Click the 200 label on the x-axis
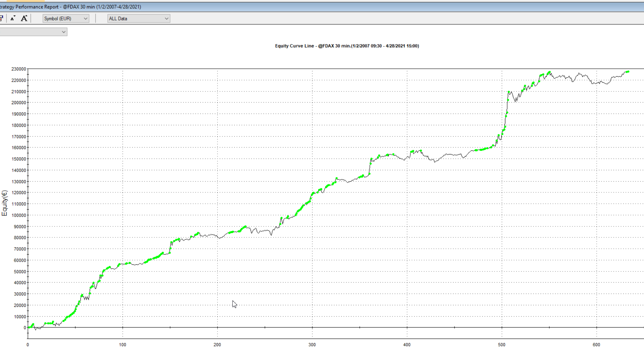This screenshot has height=349, width=644. pyautogui.click(x=217, y=345)
